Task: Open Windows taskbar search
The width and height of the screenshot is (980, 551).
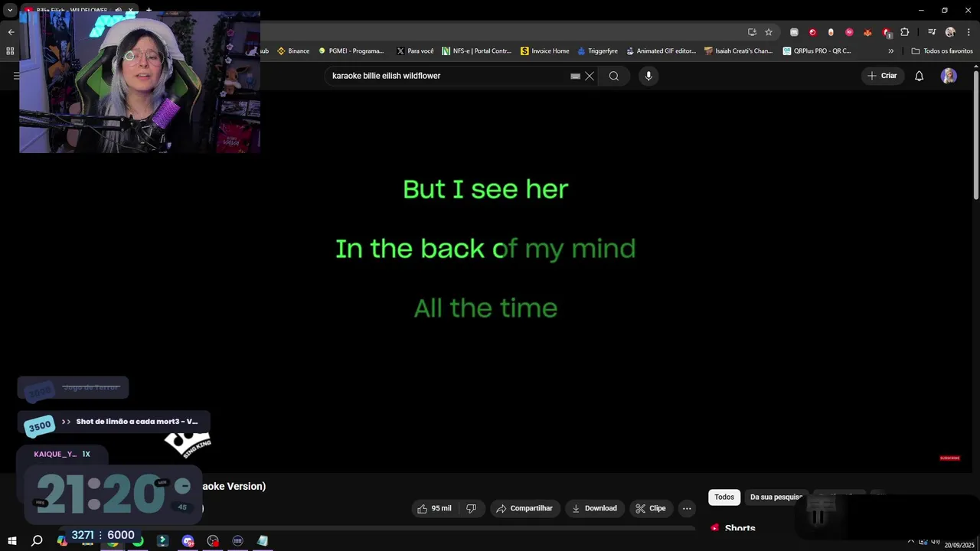Action: coord(37,541)
